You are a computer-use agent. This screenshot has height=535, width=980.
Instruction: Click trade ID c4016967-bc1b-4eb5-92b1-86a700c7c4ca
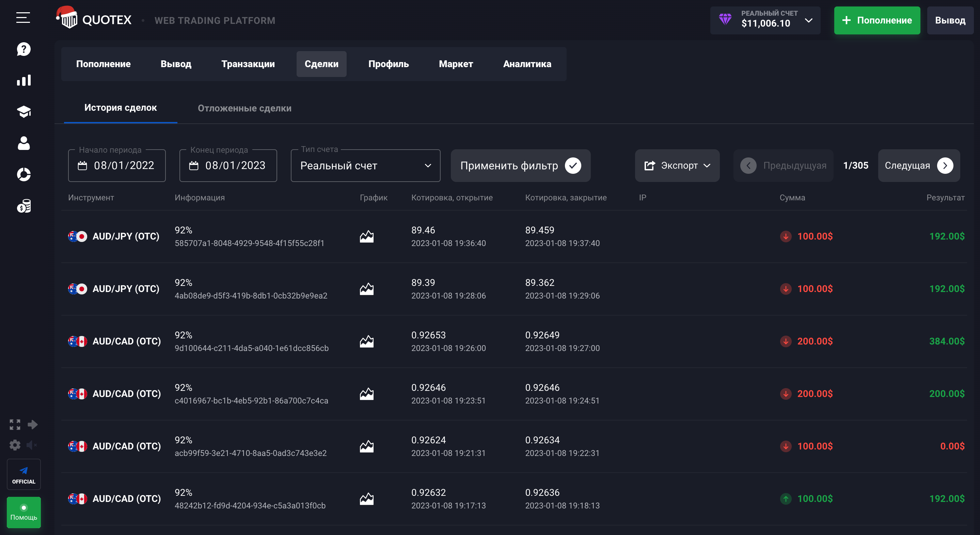[x=251, y=401]
